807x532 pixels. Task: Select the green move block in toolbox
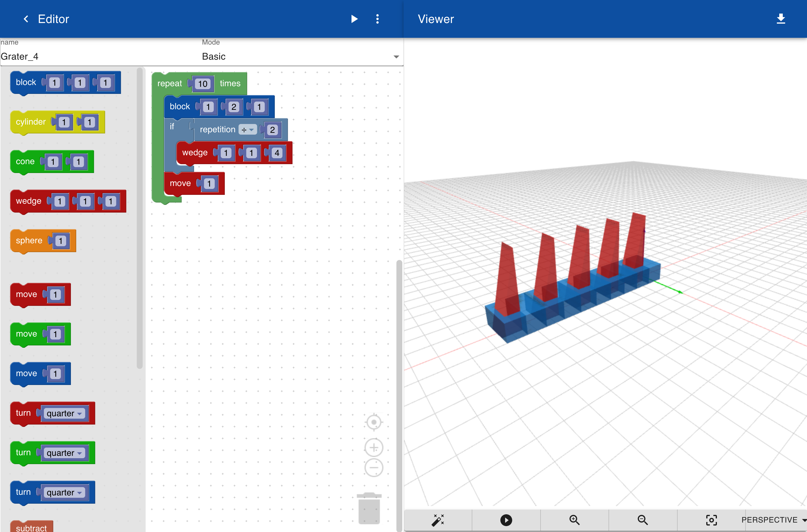pos(26,334)
